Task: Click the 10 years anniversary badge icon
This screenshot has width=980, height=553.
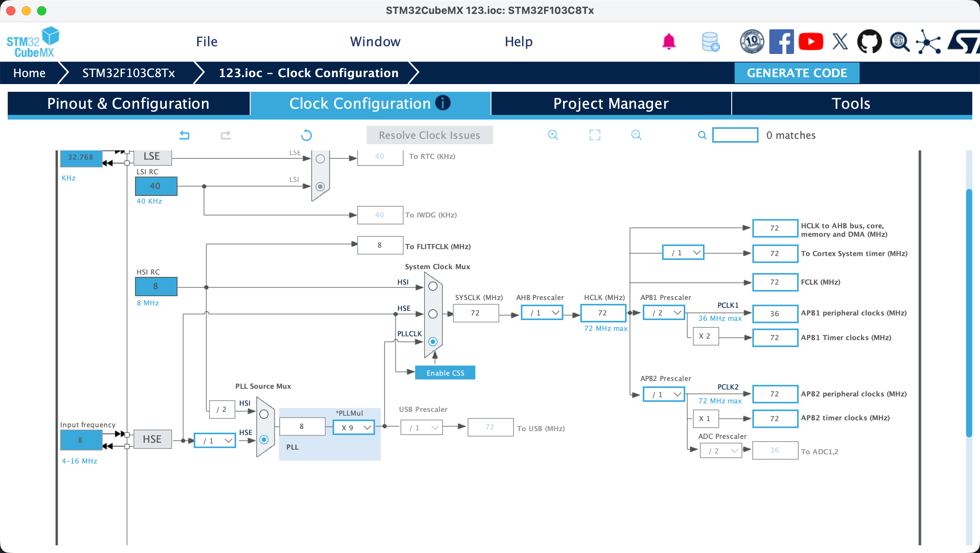Action: point(752,41)
